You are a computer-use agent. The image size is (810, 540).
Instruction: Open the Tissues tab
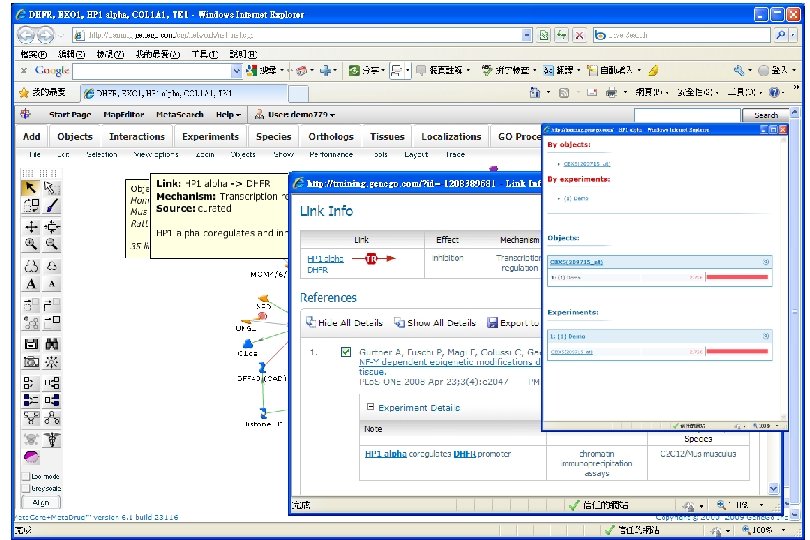pyautogui.click(x=387, y=136)
